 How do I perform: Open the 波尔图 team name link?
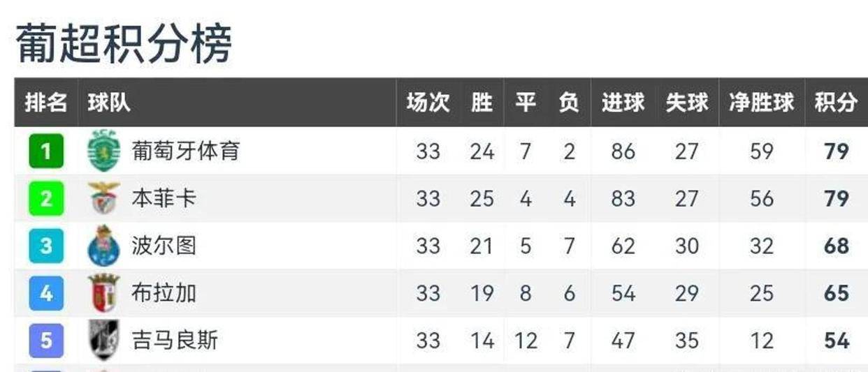pyautogui.click(x=164, y=246)
